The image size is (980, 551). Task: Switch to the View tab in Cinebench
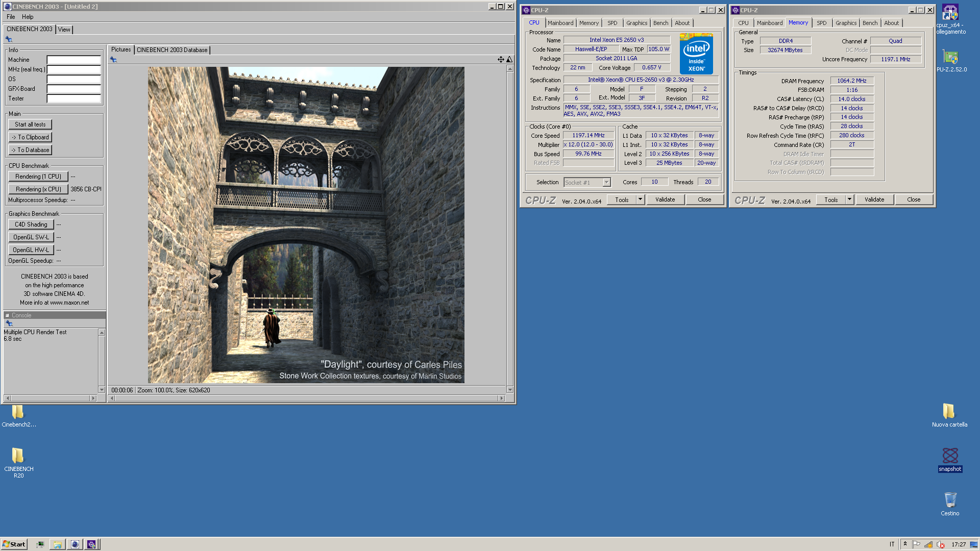[64, 30]
